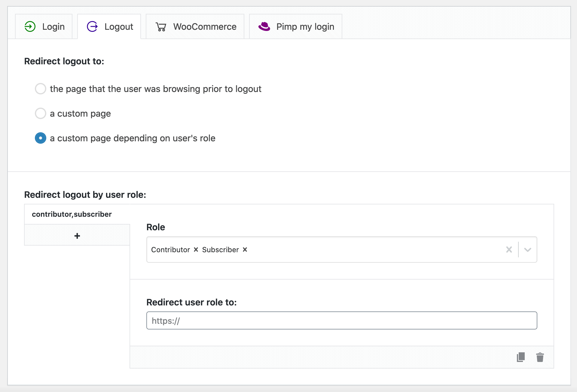Expand the Role dropdown chevron
This screenshot has width=577, height=392.
pos(528,250)
